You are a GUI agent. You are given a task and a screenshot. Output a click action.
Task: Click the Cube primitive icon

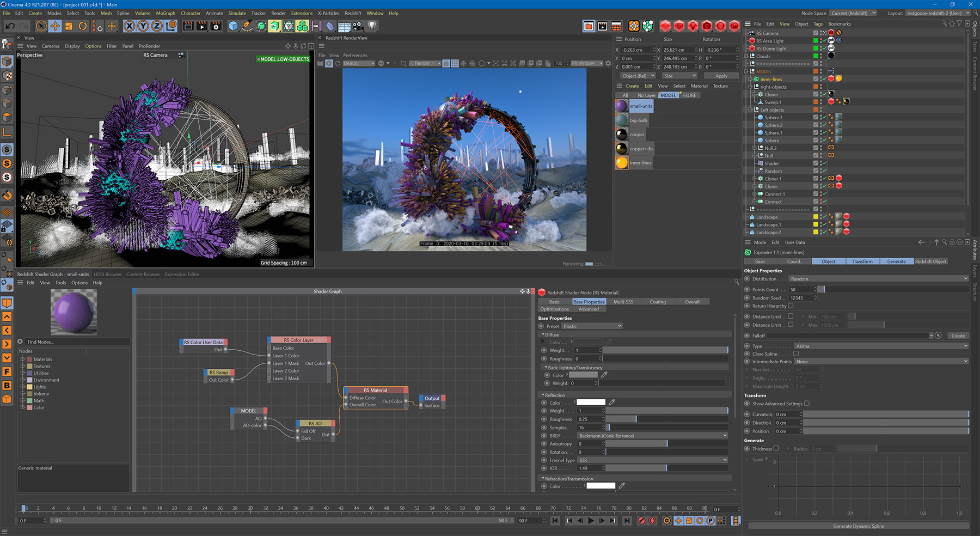tap(233, 26)
